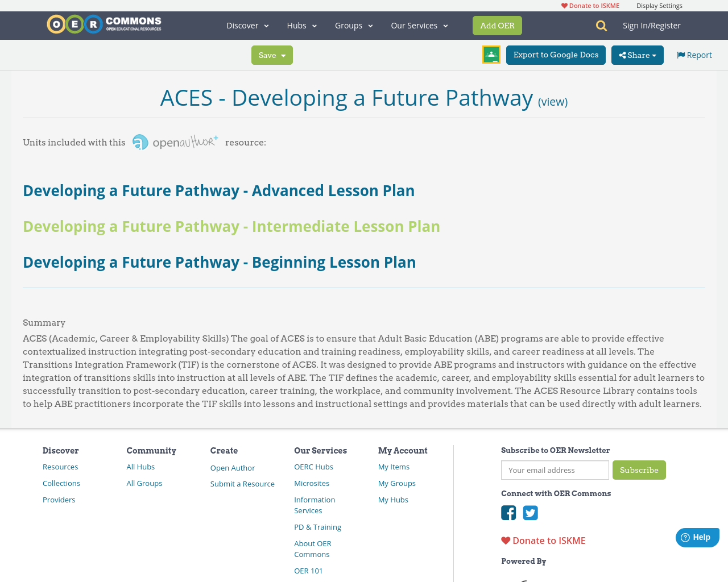Click the newsletter email address field
Viewport: 728px width, 582px height.
[555, 470]
